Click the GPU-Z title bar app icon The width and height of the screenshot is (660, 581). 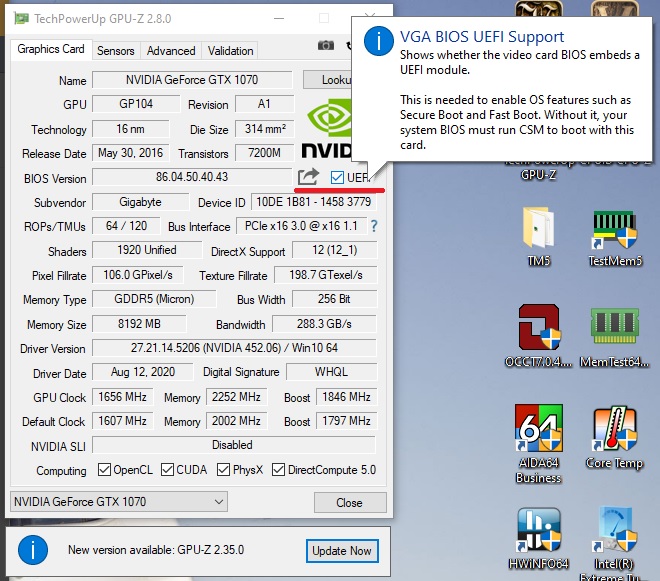pos(21,19)
